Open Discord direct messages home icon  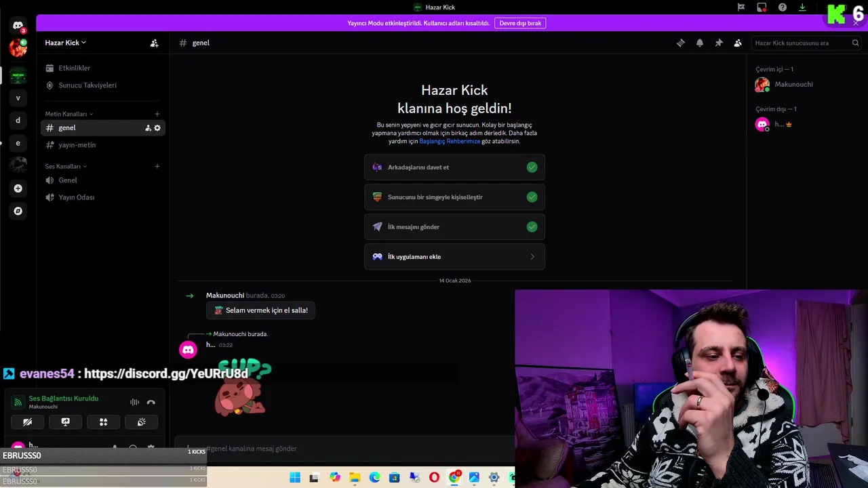18,26
